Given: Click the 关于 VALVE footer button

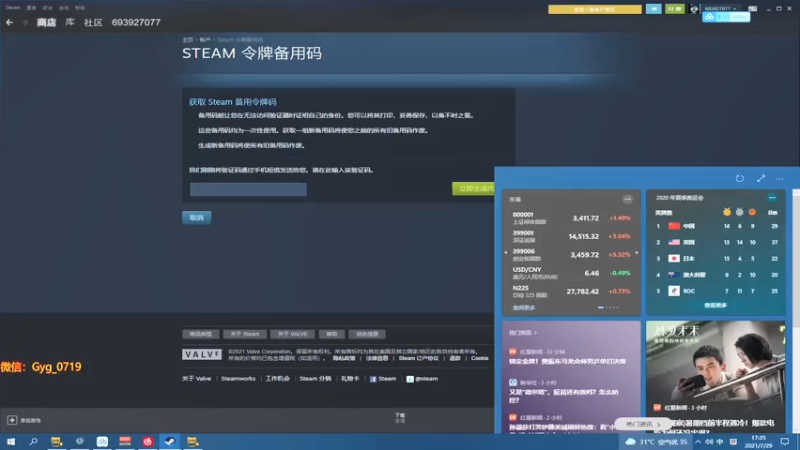Looking at the screenshot, I should 292,334.
